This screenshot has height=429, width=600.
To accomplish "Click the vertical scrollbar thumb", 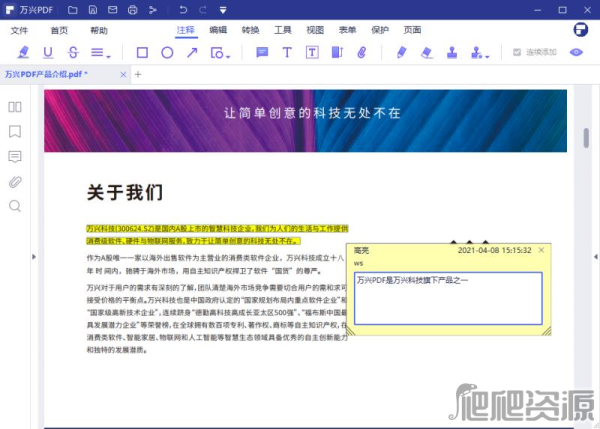I will pyautogui.click(x=586, y=138).
